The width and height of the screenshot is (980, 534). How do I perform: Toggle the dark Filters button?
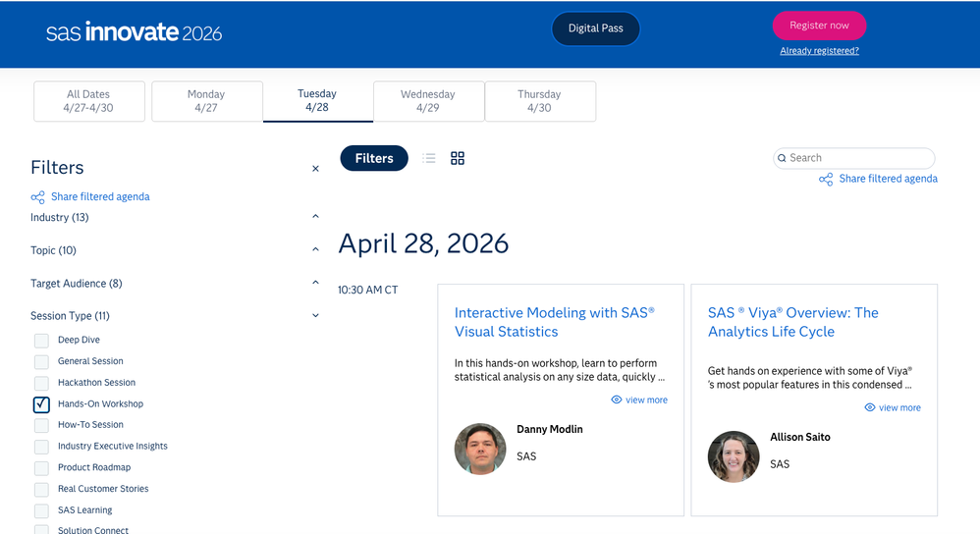coord(374,159)
